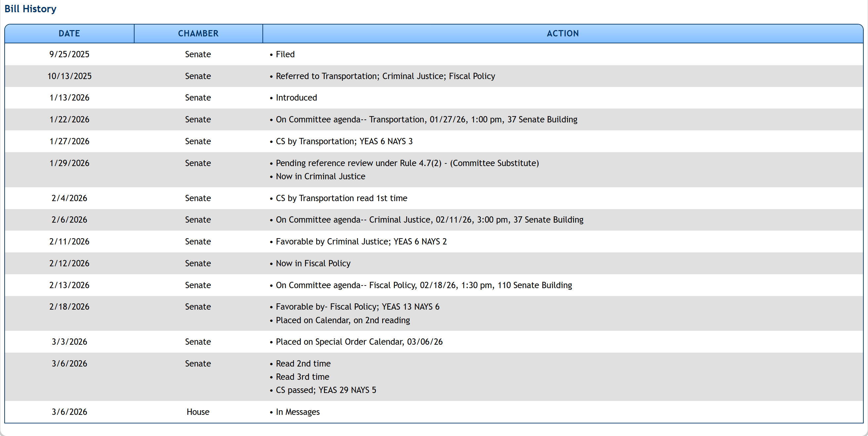Click the CHAMBER column header

coord(198,33)
